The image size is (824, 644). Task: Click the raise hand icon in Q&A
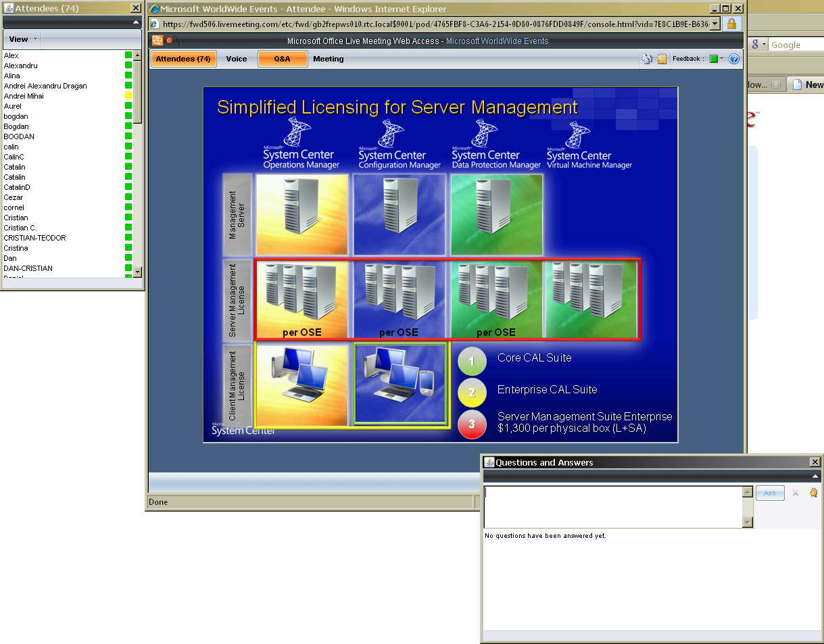813,493
